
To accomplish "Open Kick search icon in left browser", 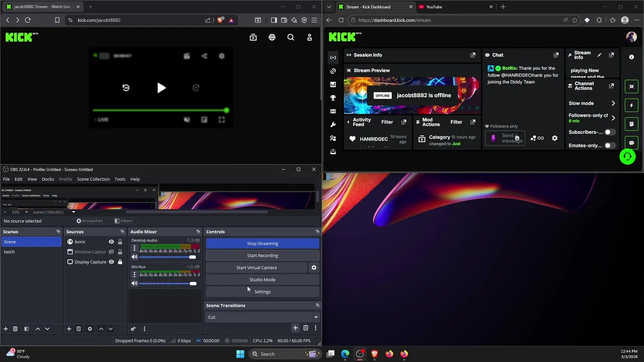I will point(291,37).
